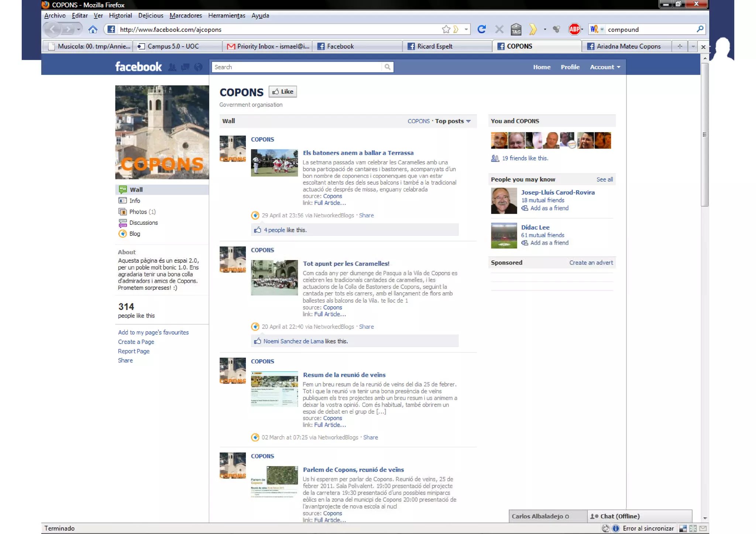Click the page vertical scrollbar thumb
This screenshot has width=756, height=534.
705,134
